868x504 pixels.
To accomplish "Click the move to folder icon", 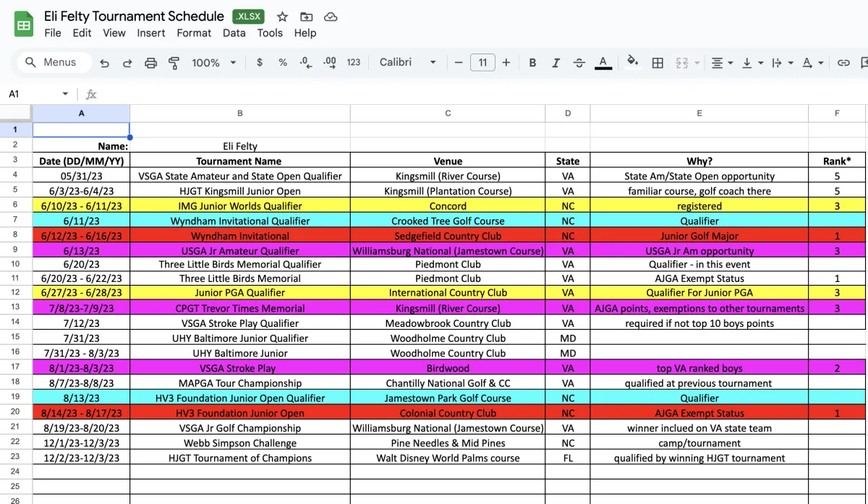I will click(307, 17).
